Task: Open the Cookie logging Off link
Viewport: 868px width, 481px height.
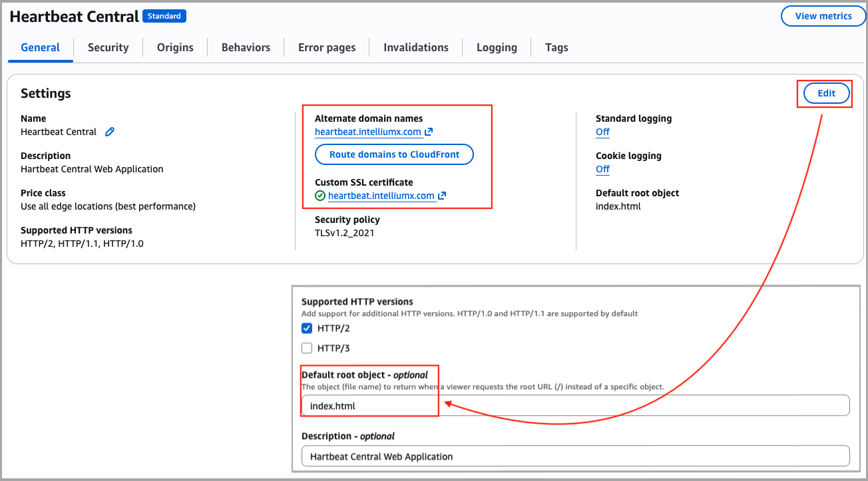Action: [x=602, y=169]
